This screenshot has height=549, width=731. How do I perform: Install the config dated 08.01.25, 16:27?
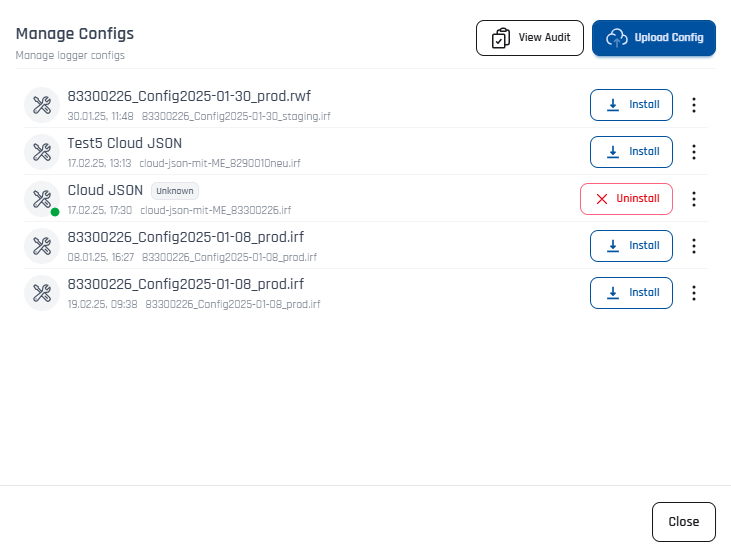[631, 245]
